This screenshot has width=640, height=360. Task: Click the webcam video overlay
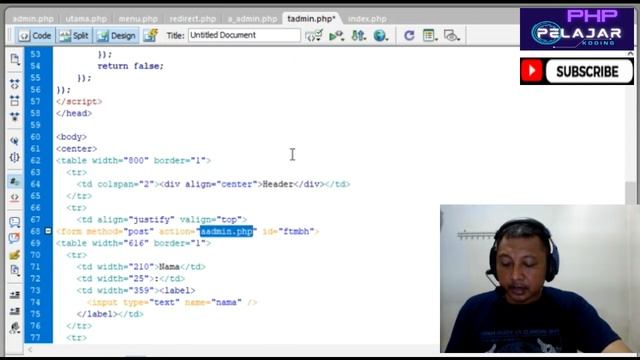click(x=540, y=278)
